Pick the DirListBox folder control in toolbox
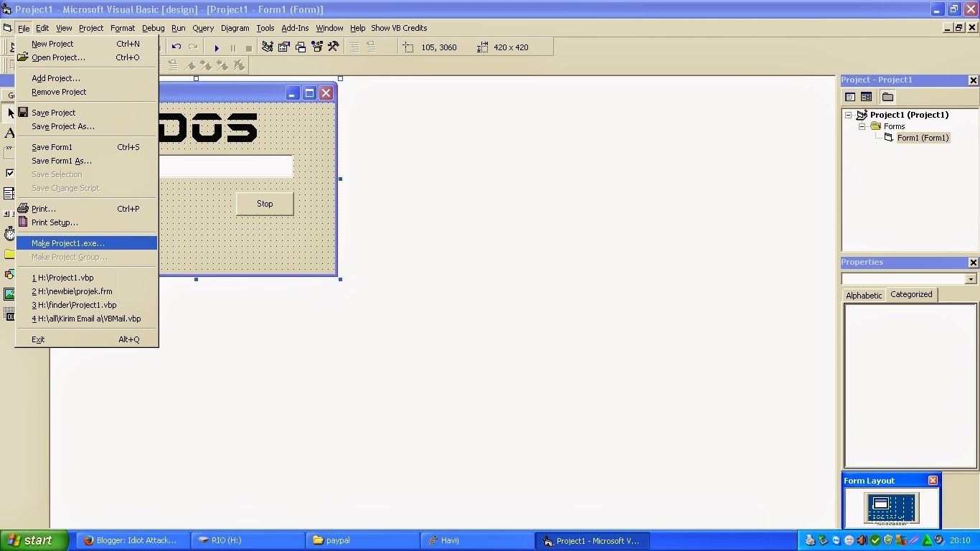 10,253
